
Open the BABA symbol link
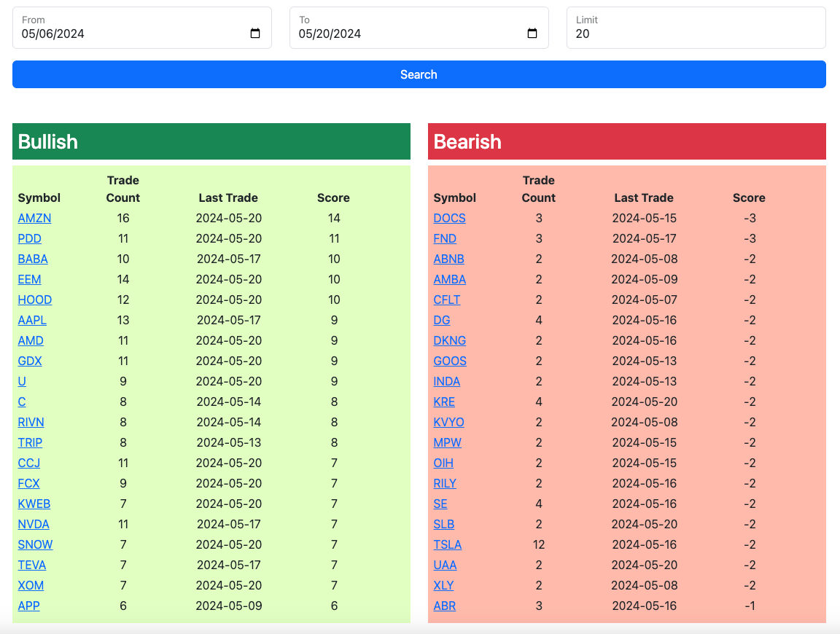[x=33, y=259]
